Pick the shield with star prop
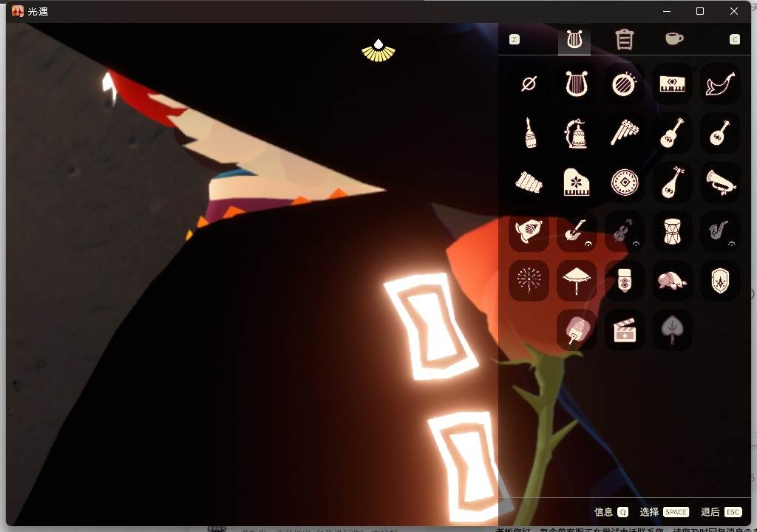757x532 pixels. [x=720, y=281]
